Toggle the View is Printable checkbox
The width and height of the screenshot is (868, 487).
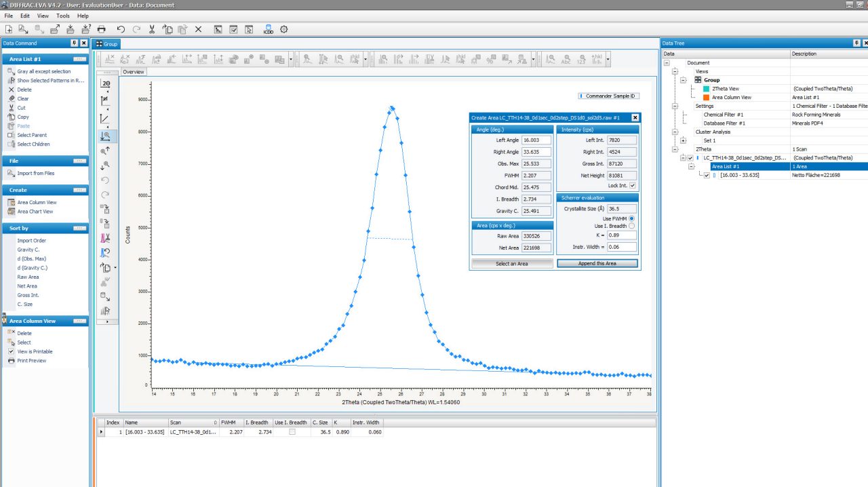11,351
